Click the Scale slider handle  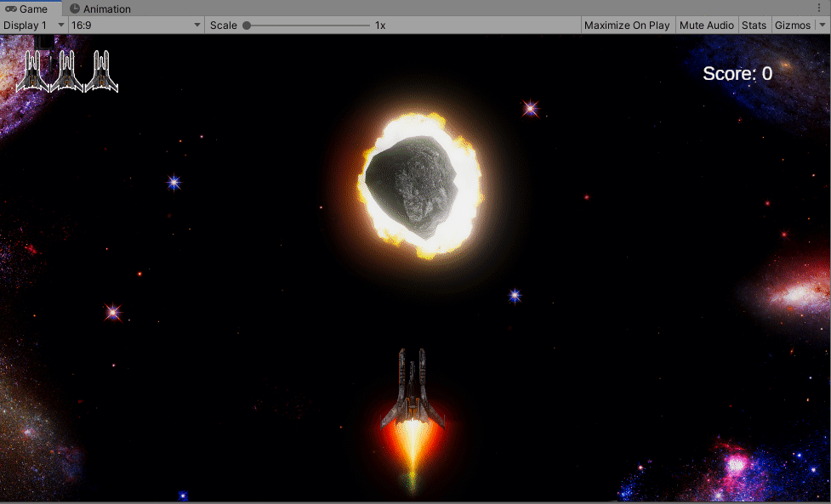[247, 25]
